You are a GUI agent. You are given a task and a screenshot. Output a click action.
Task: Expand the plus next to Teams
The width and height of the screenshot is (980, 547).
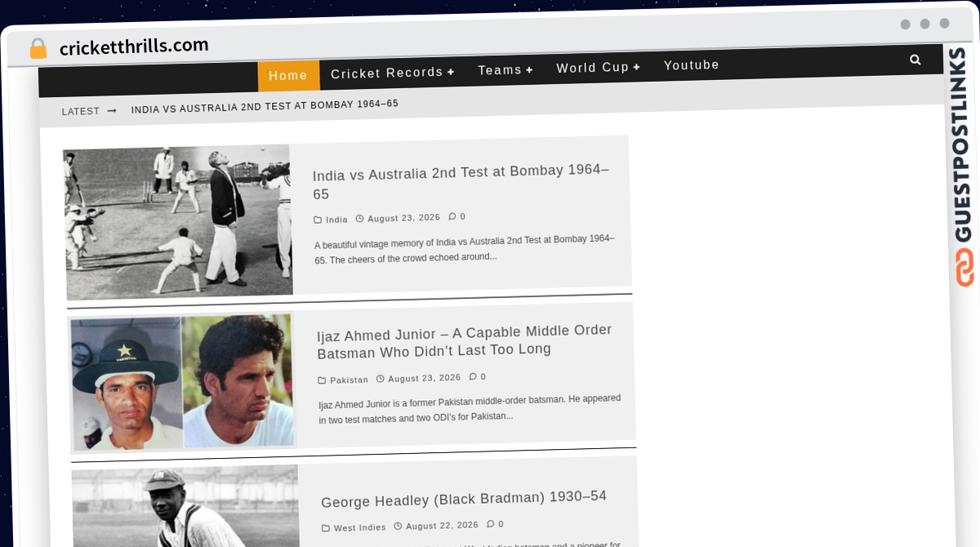pyautogui.click(x=529, y=70)
